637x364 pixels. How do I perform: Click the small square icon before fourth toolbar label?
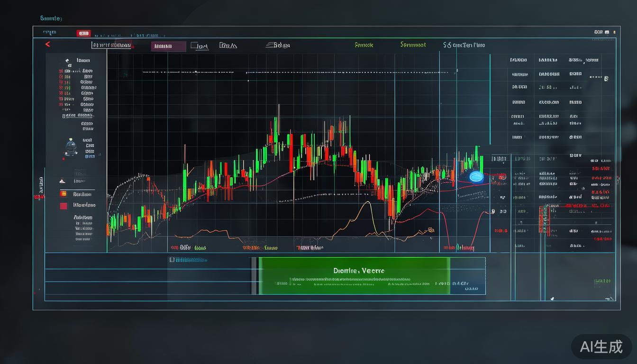222,45
